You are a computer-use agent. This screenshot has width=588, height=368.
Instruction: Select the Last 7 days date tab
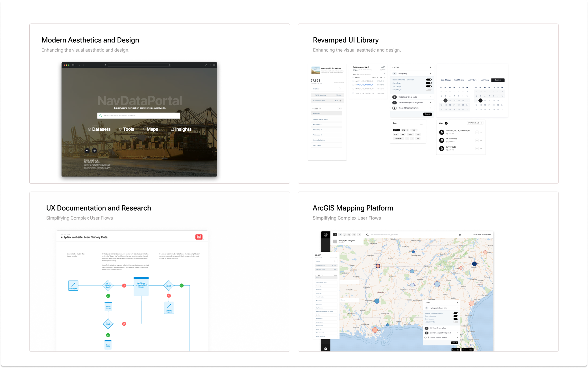coord(472,80)
